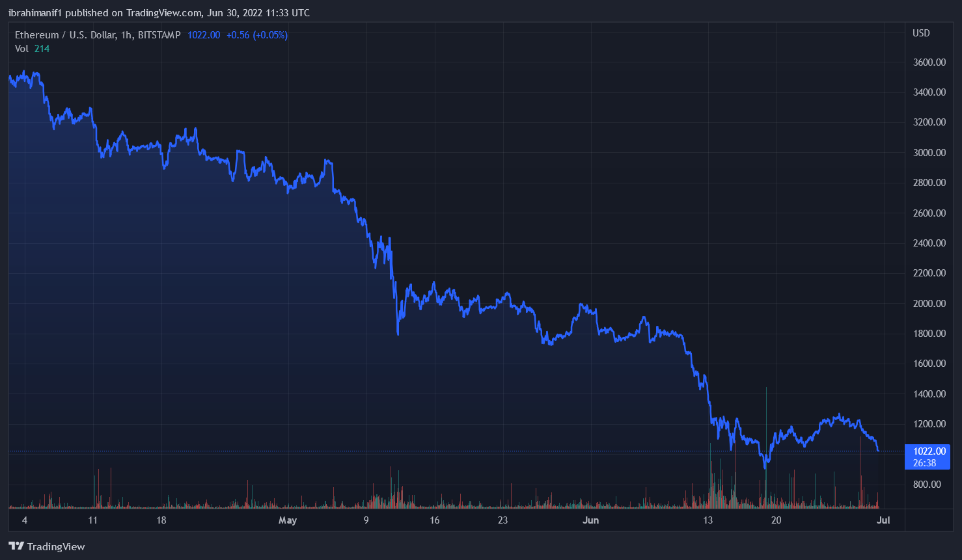Screen dimensions: 962x560
Task: Select the "ibrahimanif1" publisher name in the header
Action: (35, 13)
